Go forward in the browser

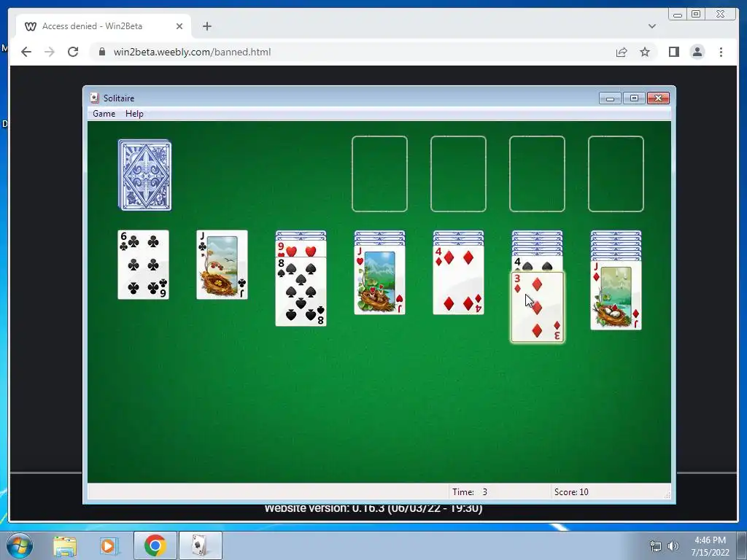point(50,52)
